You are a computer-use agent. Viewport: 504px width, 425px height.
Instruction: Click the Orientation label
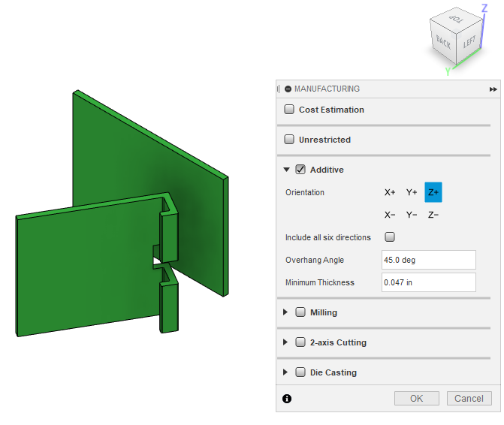click(305, 192)
